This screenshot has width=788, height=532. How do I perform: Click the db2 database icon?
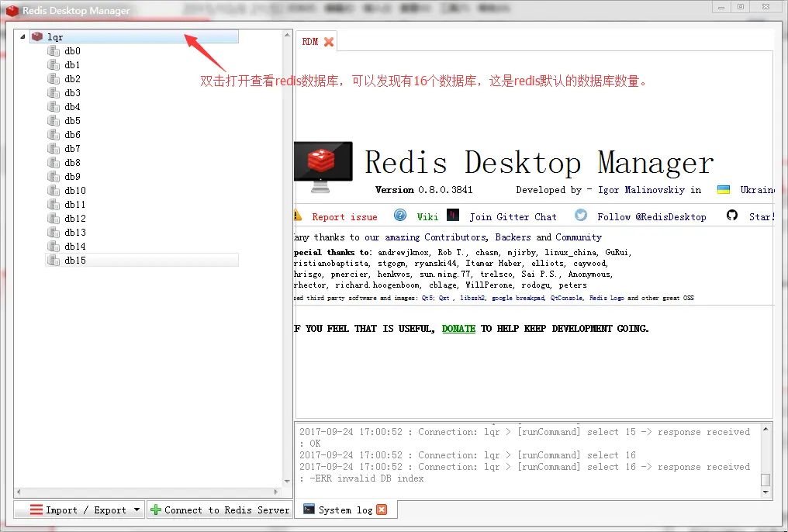point(54,79)
